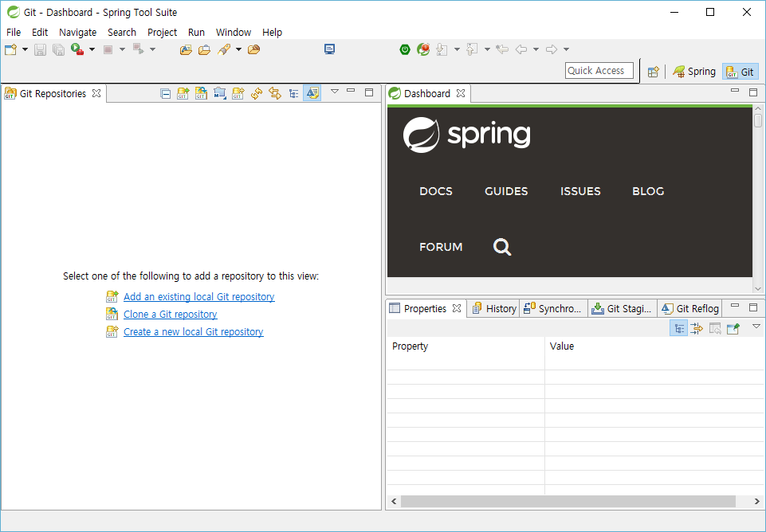Open the BLOG link on Dashboard

click(648, 191)
